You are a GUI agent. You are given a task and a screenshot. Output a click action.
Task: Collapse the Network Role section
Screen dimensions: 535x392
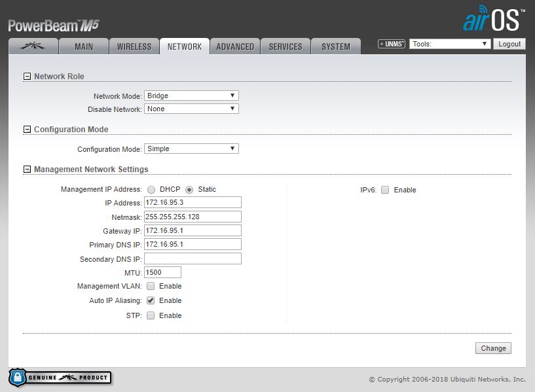coord(27,77)
